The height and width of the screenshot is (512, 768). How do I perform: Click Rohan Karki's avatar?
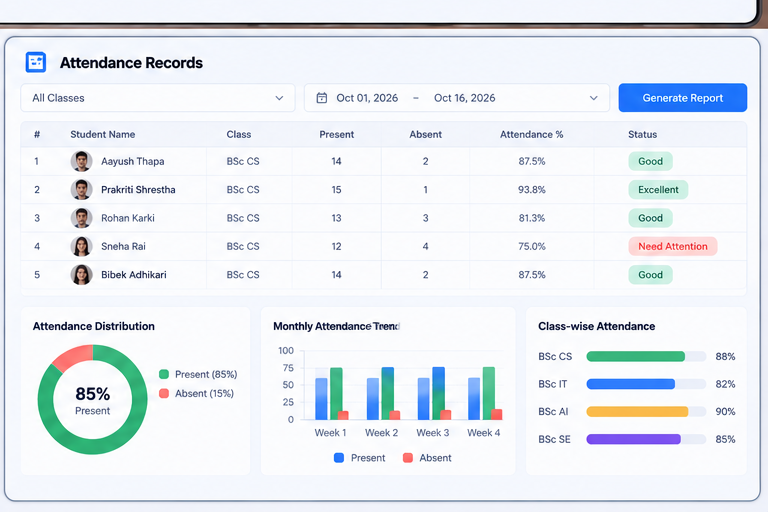(x=81, y=218)
